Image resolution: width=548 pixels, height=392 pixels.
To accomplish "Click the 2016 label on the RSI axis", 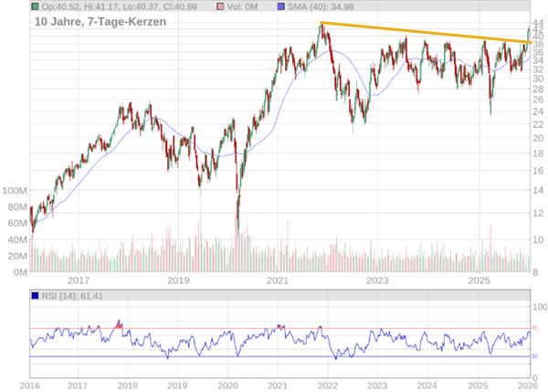I will coord(29,387).
